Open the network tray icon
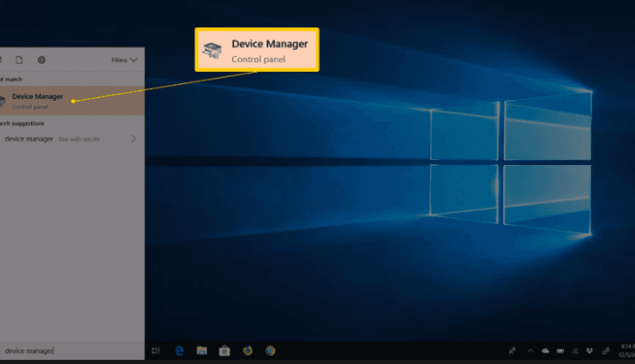Viewport: 635px width, 364px height. coord(575,351)
